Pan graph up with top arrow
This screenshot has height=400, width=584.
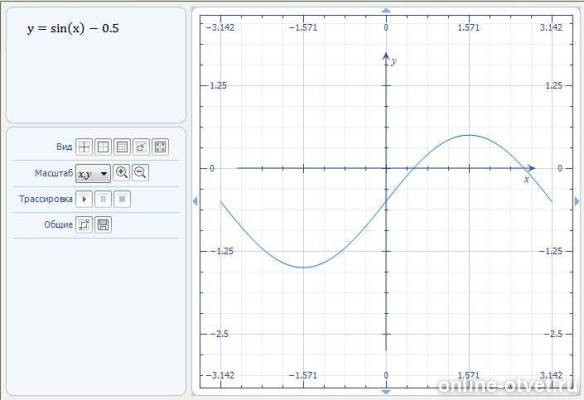coord(386,11)
